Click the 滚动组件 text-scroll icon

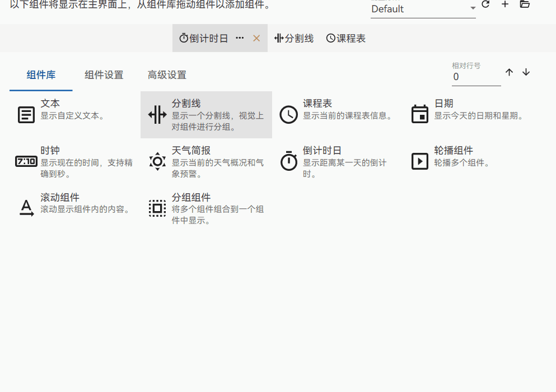click(x=26, y=208)
